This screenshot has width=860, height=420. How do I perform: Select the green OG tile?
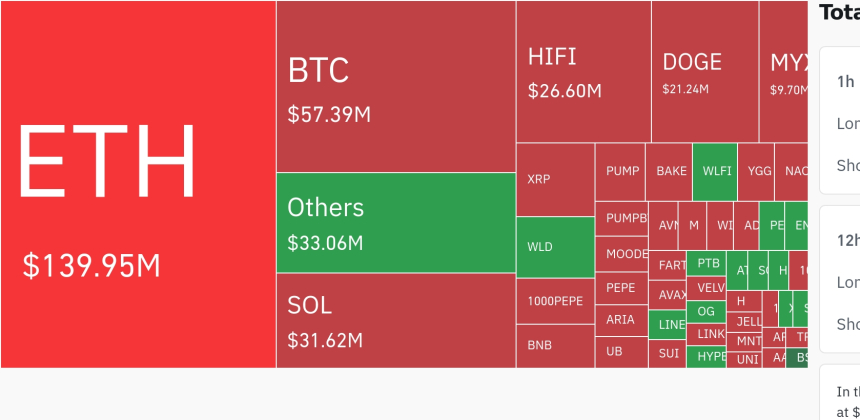(x=706, y=311)
